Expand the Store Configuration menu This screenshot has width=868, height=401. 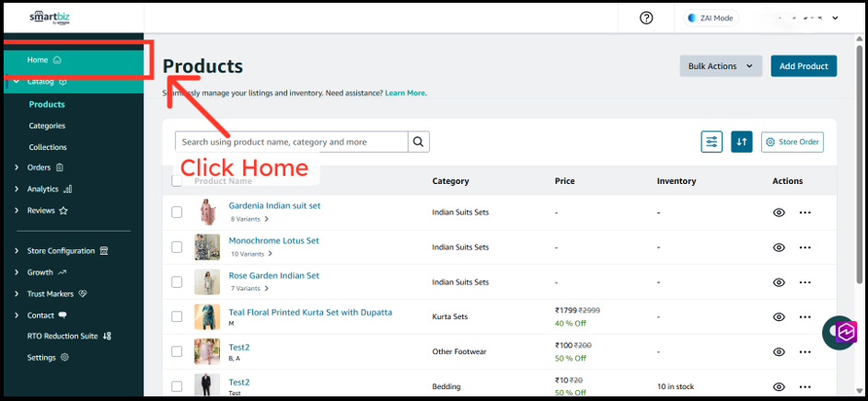tap(61, 251)
